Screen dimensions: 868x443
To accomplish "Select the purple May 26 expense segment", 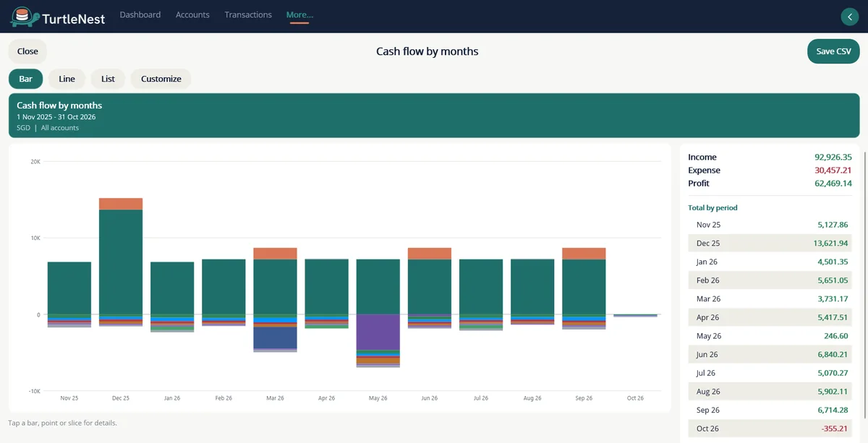I will pos(378,332).
